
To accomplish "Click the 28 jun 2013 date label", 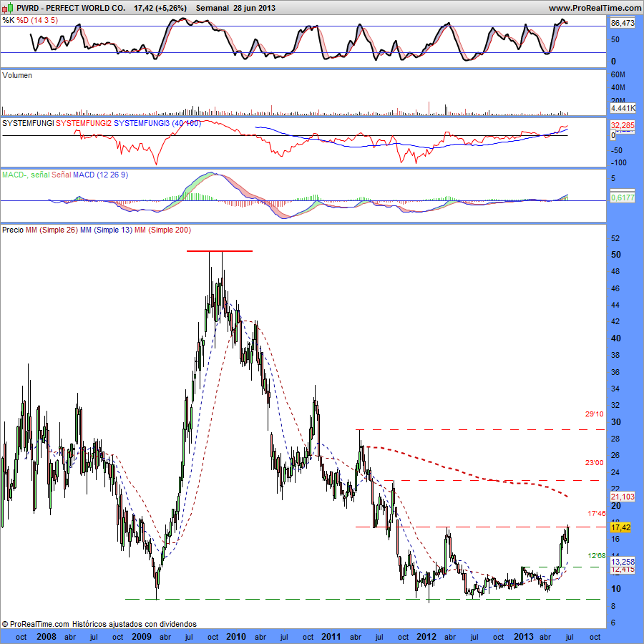I will coord(254,8).
